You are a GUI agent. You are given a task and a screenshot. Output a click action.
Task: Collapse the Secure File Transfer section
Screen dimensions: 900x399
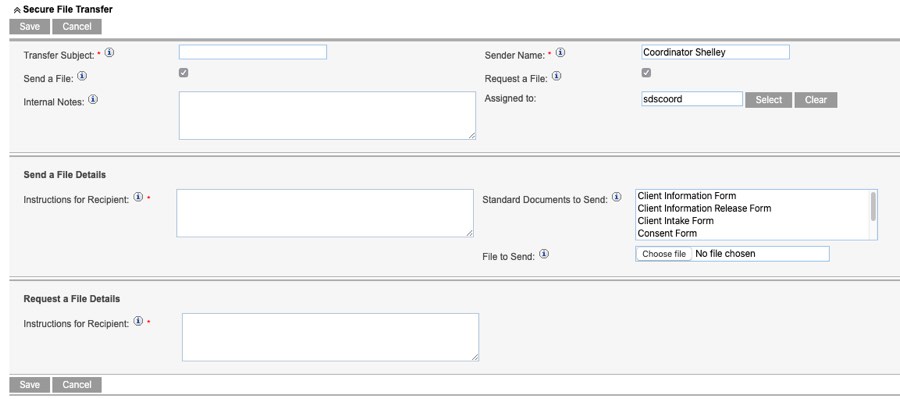[x=17, y=10]
